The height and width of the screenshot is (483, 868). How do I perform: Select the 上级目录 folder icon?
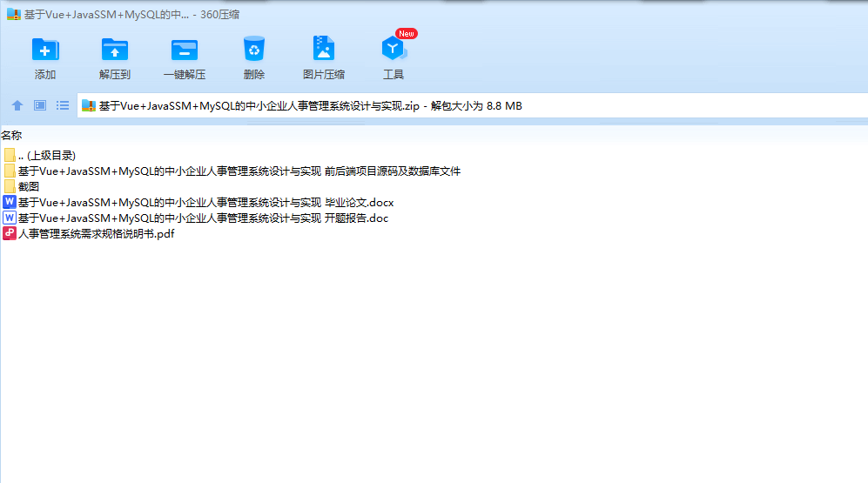click(10, 156)
